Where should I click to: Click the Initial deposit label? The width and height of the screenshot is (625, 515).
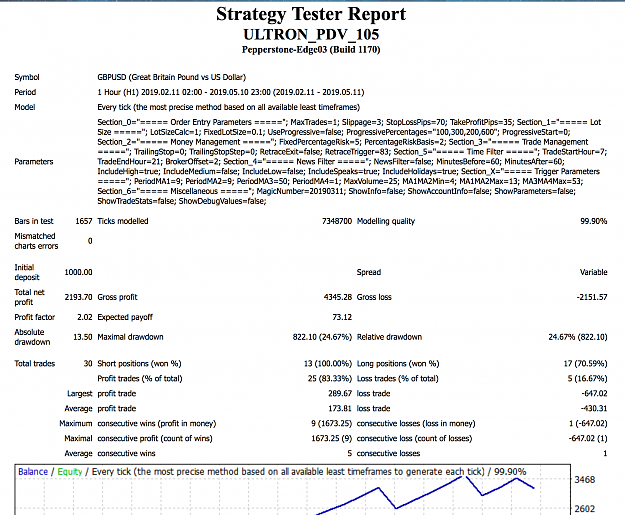tap(27, 272)
